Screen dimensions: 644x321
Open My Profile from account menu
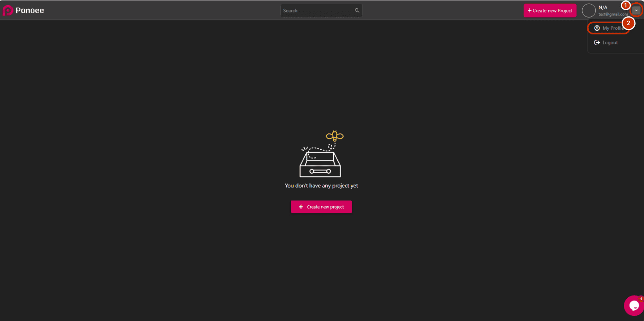612,28
